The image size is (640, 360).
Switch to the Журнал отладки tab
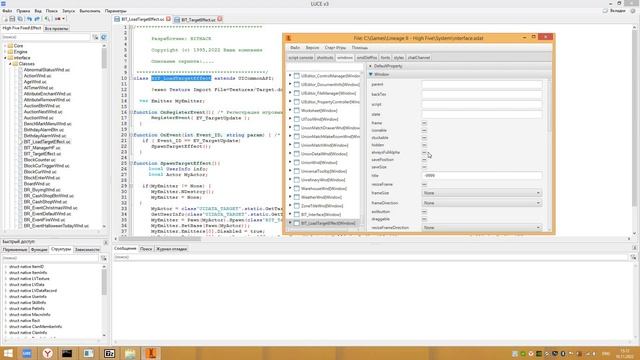[x=171, y=249]
